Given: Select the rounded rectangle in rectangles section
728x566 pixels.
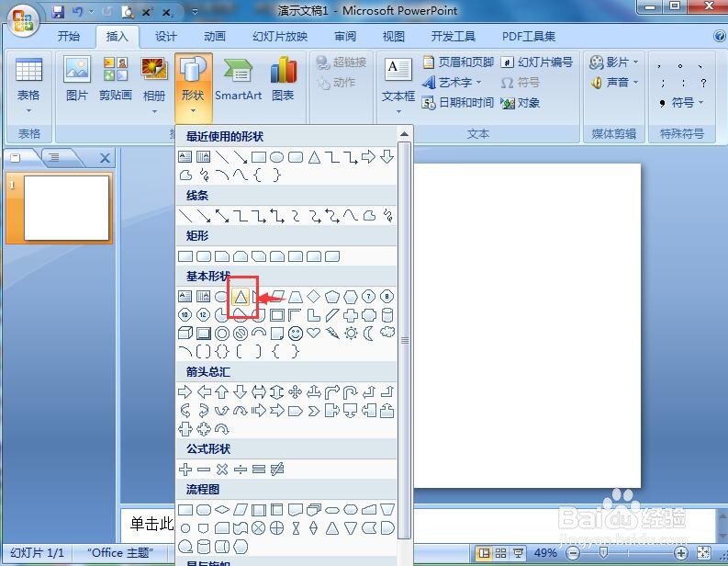Looking at the screenshot, I should [x=204, y=256].
